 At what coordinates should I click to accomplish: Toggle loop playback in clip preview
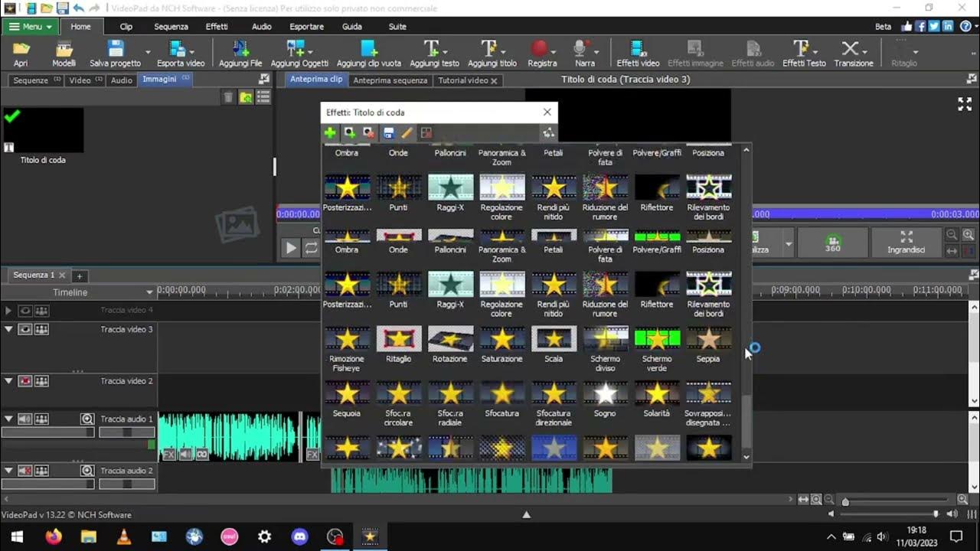(x=311, y=248)
